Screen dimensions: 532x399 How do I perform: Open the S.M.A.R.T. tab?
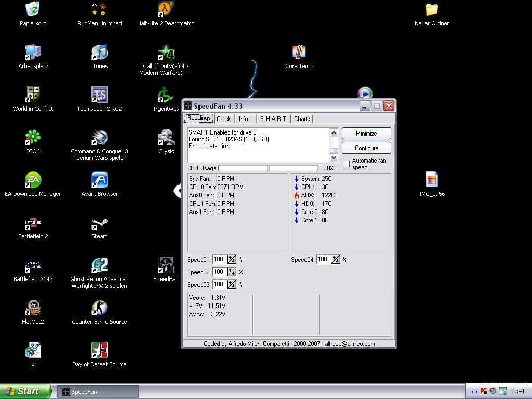pos(274,119)
